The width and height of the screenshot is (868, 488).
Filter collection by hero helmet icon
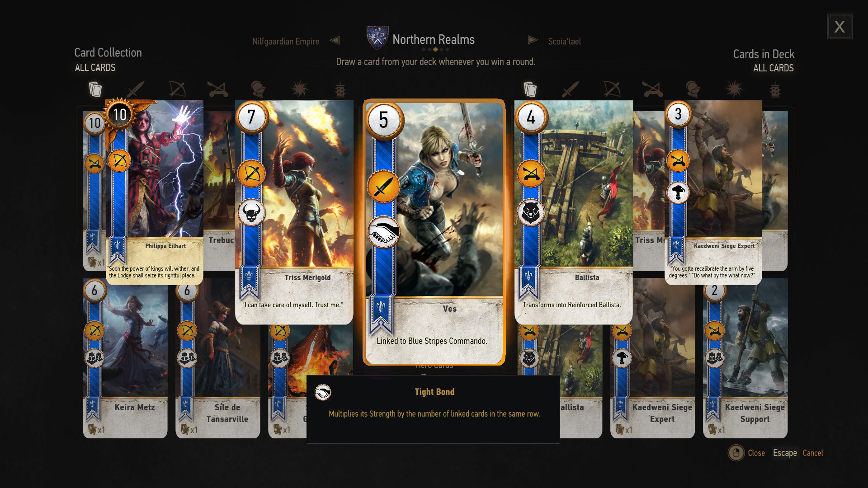258,89
